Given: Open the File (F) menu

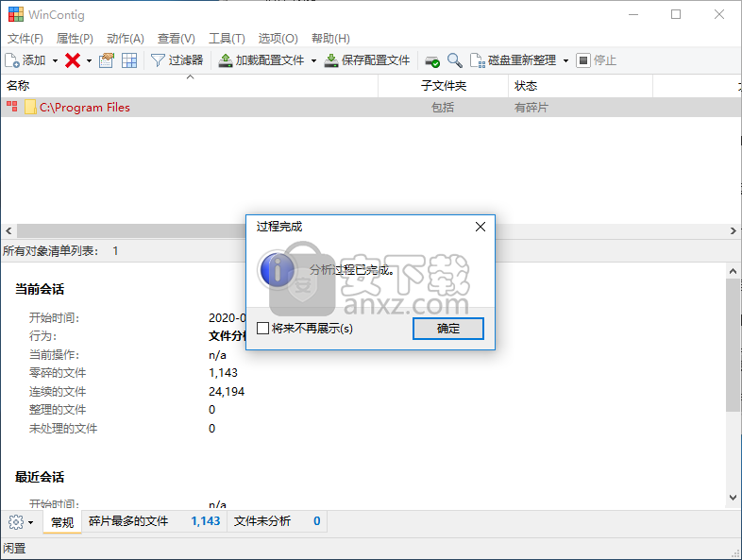Looking at the screenshot, I should (25, 39).
